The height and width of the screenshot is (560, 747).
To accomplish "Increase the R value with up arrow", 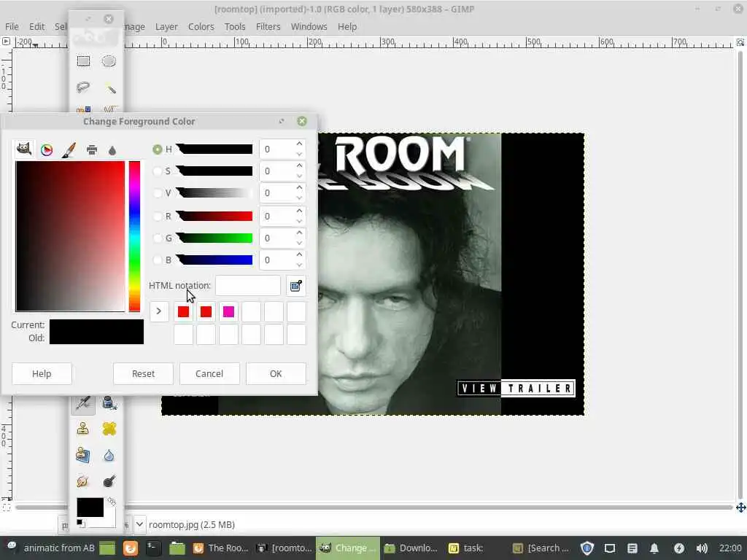I will 299,211.
